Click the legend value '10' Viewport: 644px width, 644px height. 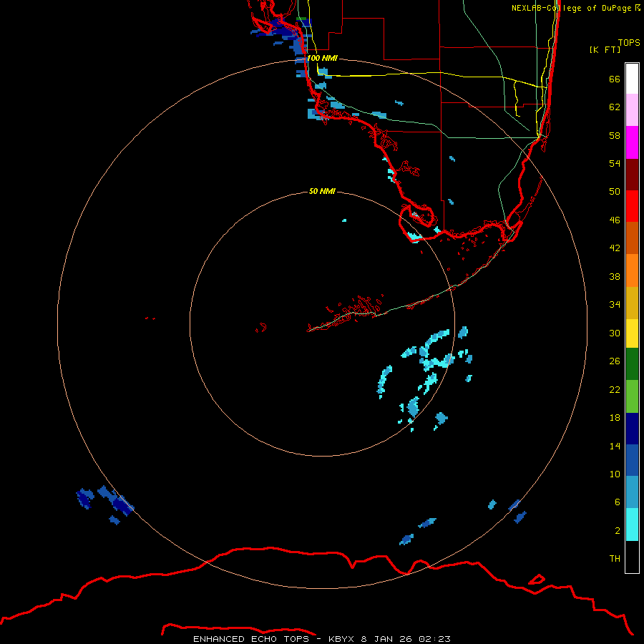coord(615,474)
